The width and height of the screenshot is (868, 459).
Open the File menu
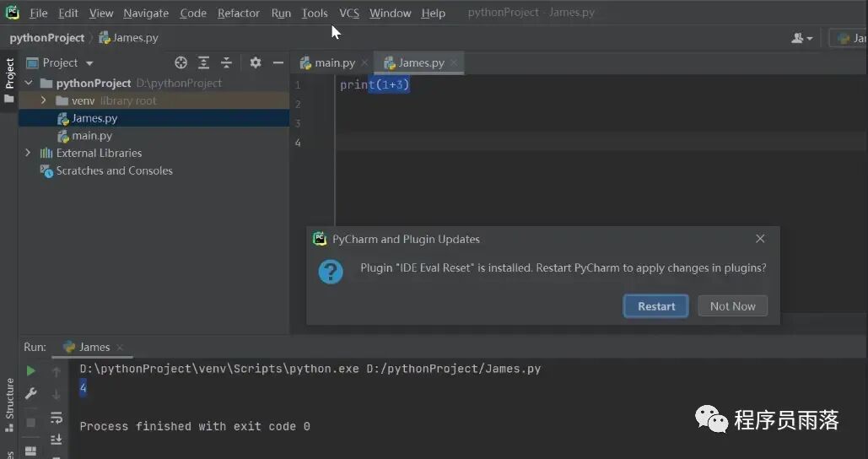[38, 13]
